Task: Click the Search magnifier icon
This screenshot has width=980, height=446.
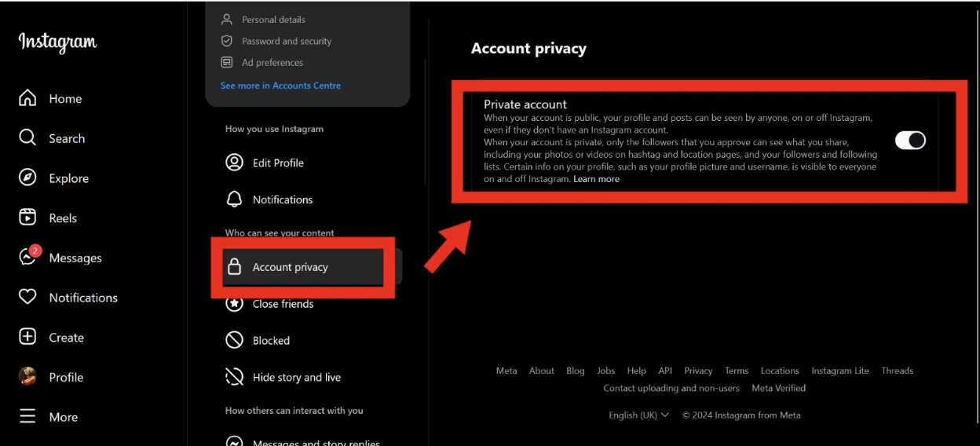Action: click(27, 138)
